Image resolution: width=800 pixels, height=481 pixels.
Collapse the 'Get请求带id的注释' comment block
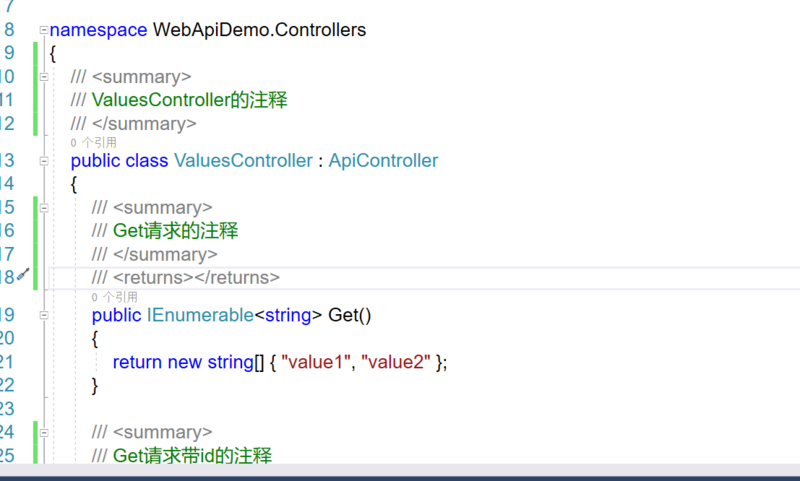click(x=44, y=432)
